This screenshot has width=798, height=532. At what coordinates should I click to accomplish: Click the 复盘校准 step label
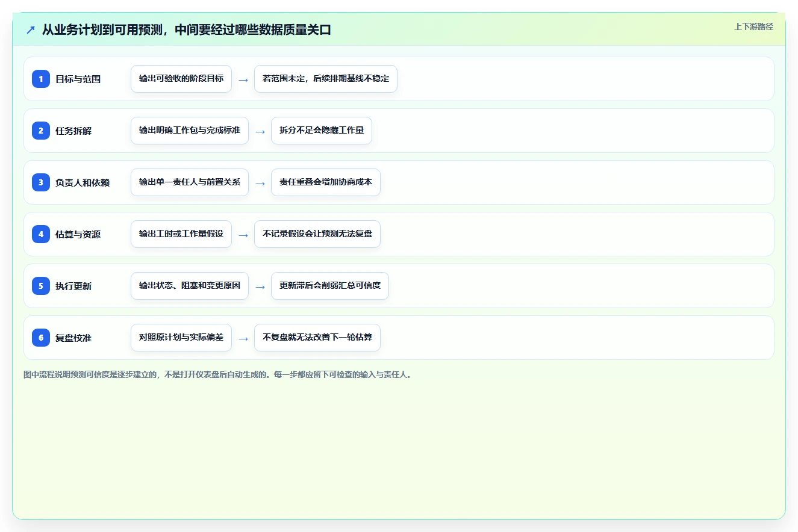(73, 338)
